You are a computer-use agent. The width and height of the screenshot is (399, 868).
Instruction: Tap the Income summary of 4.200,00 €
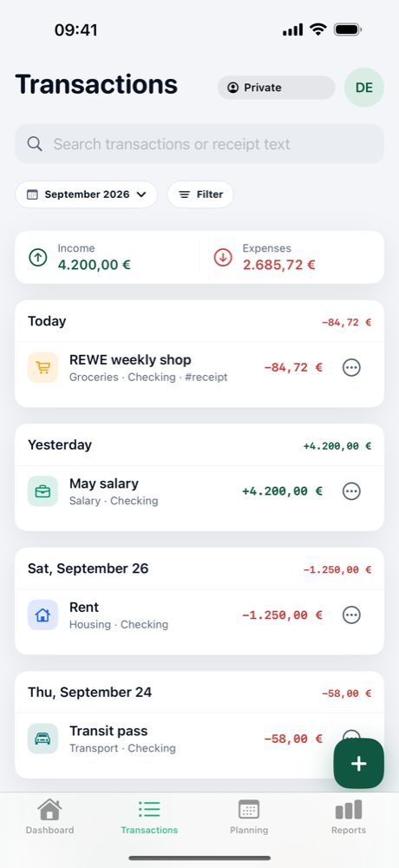[108, 258]
